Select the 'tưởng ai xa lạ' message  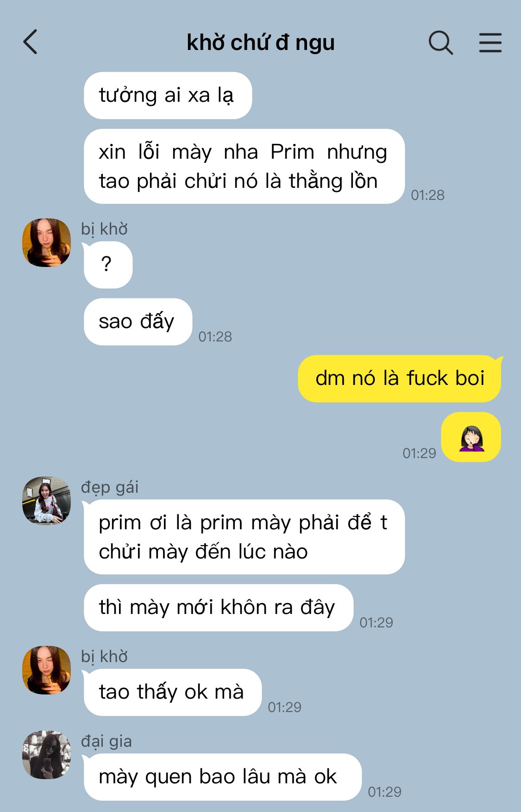point(168,96)
